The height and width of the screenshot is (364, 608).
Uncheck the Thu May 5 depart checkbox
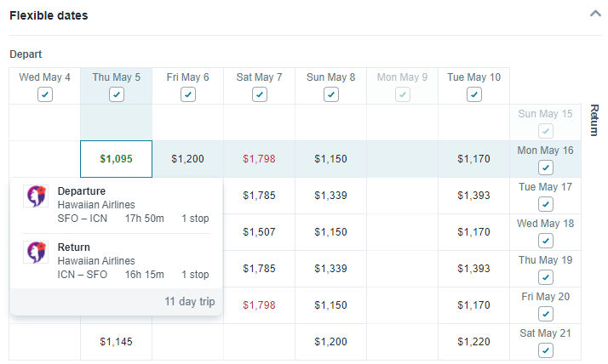point(117,94)
